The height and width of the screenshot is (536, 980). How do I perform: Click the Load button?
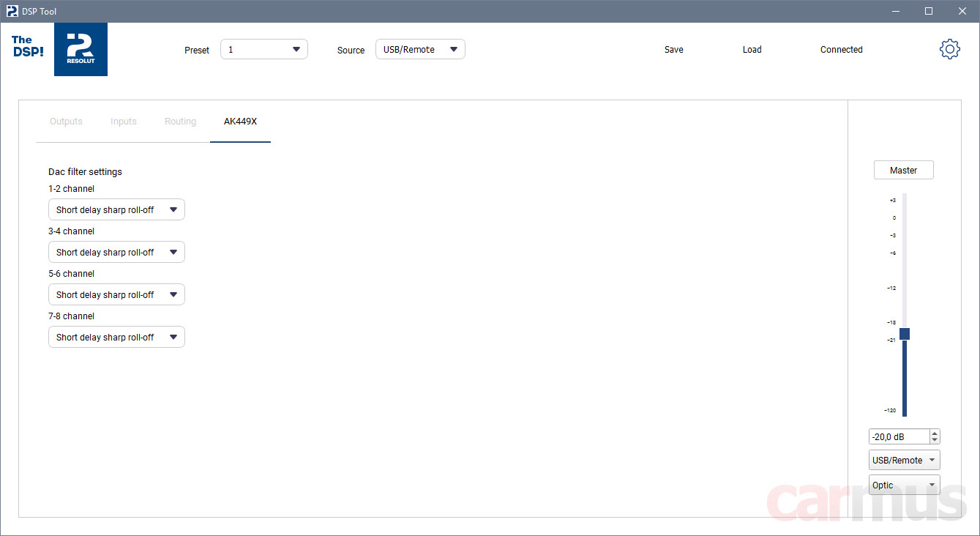[x=752, y=50]
